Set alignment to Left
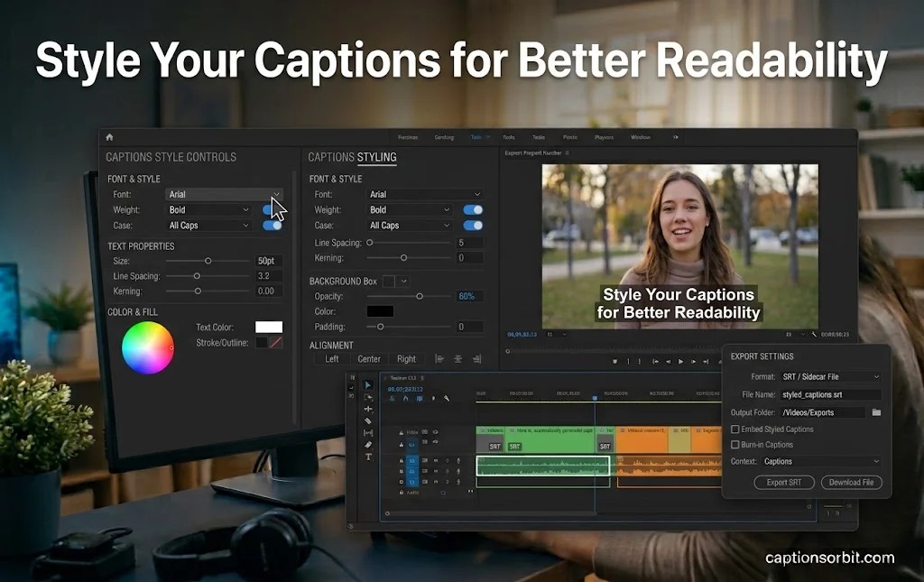The height and width of the screenshot is (582, 924). [x=332, y=359]
